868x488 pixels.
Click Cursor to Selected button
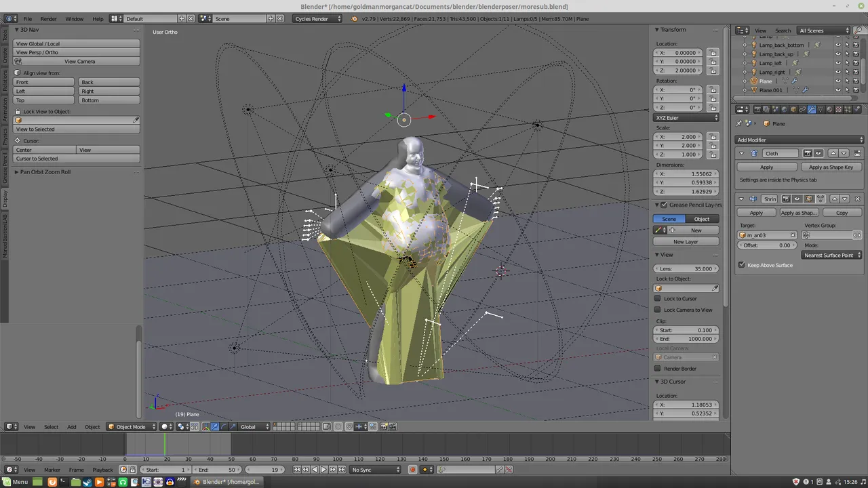[x=77, y=159]
